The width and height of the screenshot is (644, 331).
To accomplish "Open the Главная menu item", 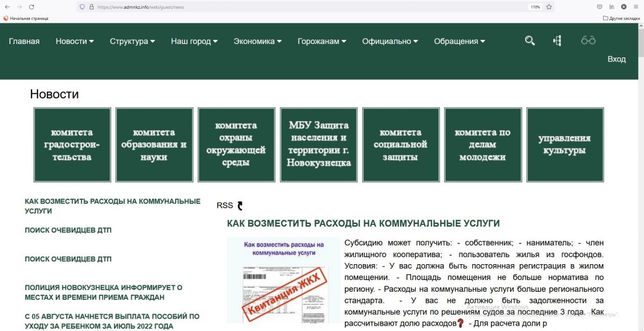I will [x=24, y=42].
